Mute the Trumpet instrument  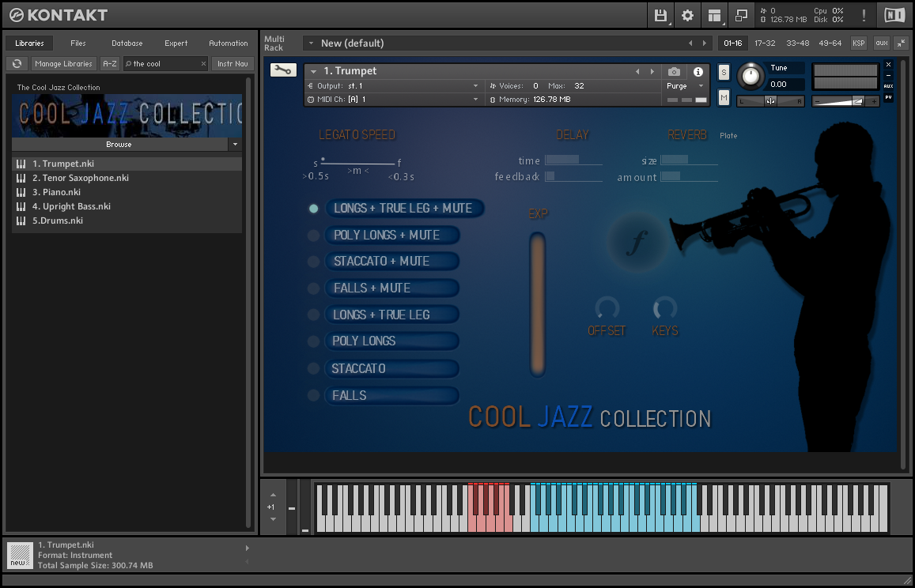click(724, 97)
